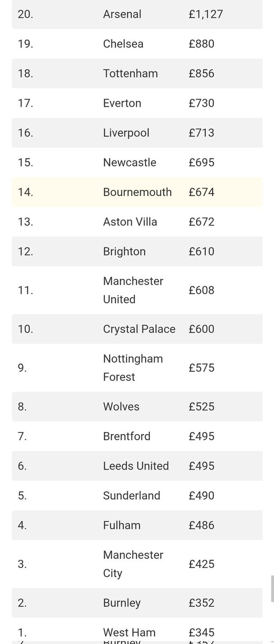Click the Arsenal row club name
Image resolution: width=274 pixels, height=644 pixels.
pyautogui.click(x=122, y=14)
